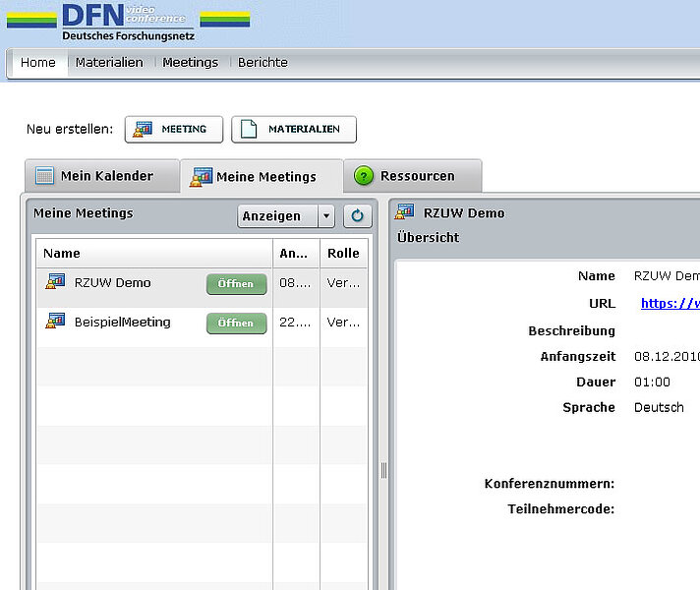Click the refresh icon beside Anzeigen
Screen dimensions: 700x590
358,216
